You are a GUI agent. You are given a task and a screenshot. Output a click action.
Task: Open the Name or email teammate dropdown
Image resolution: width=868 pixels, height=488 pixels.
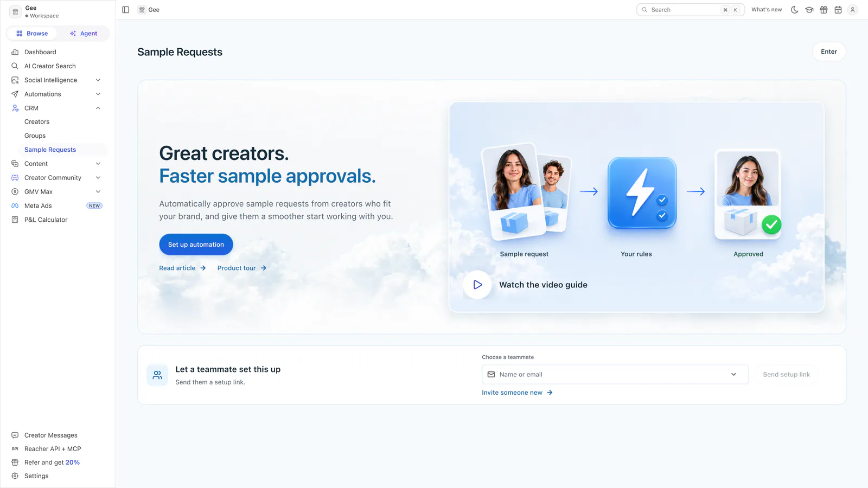pos(615,375)
